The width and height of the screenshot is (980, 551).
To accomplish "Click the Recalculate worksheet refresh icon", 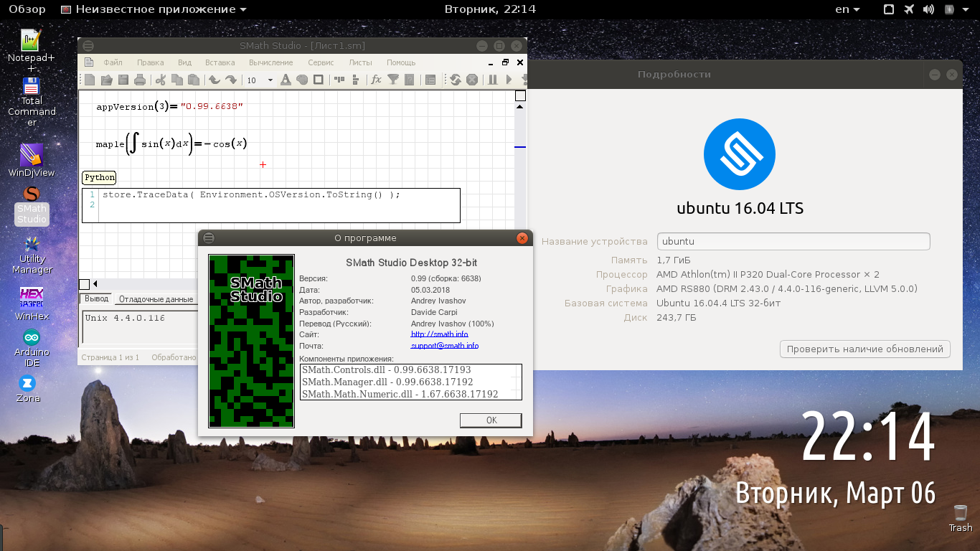I will pos(455,80).
